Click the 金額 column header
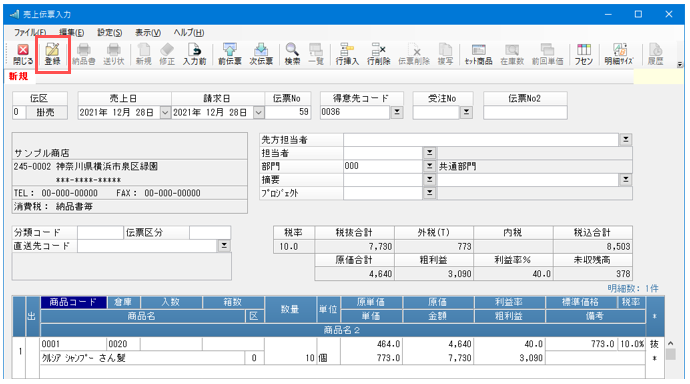Screen dimensions: 690x384 [438, 316]
